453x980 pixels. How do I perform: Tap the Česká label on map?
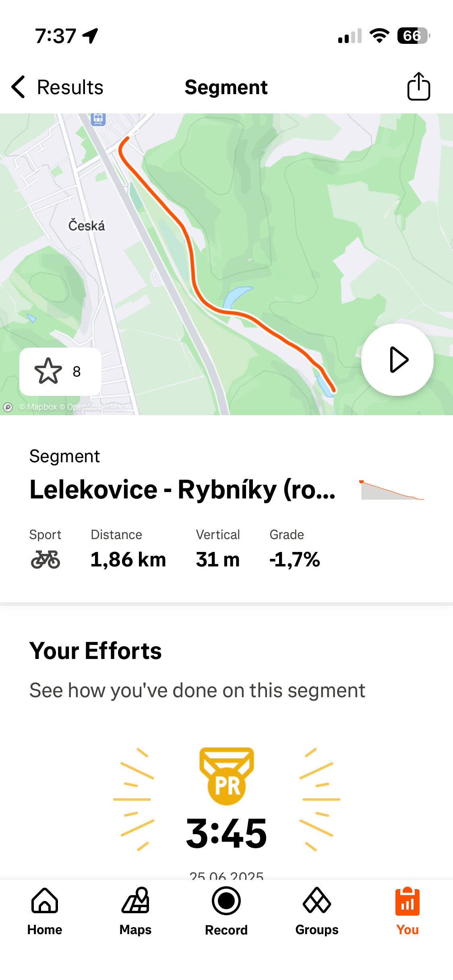point(87,226)
